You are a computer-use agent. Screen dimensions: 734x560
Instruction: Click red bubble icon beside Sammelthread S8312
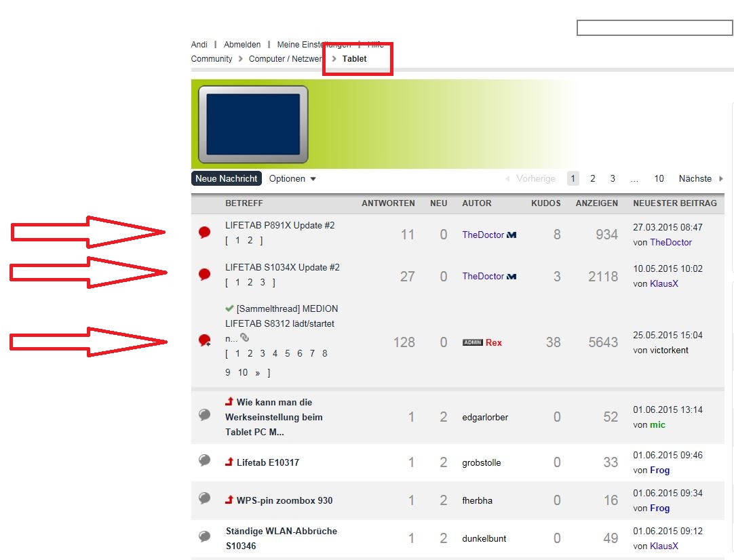[204, 341]
